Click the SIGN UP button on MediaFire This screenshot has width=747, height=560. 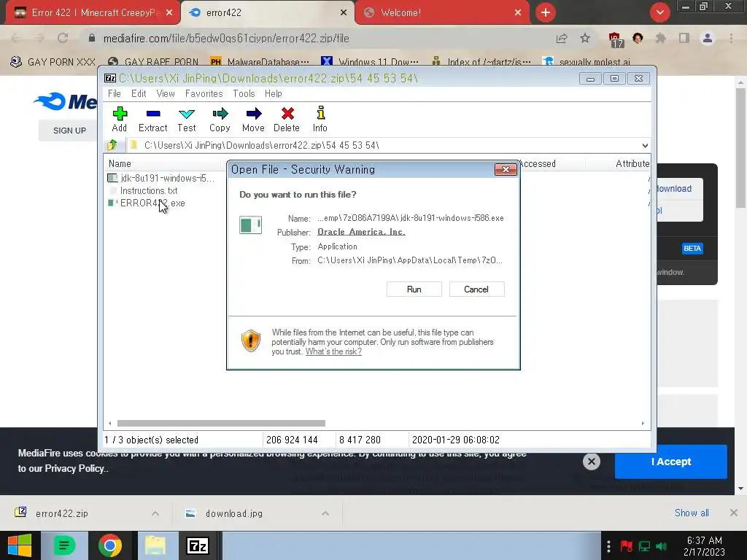(69, 131)
